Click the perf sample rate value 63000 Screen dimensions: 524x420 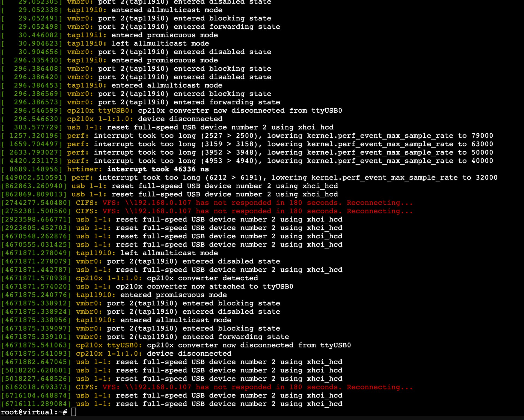pyautogui.click(x=482, y=144)
